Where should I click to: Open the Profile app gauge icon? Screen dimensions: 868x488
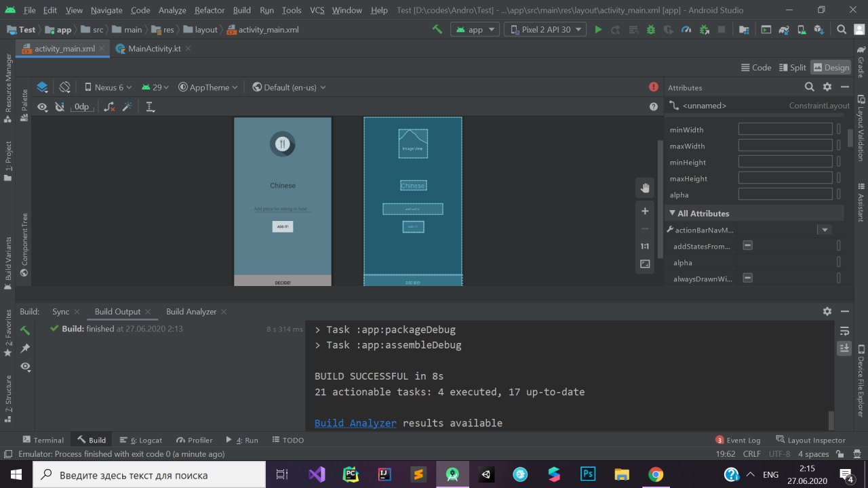(x=686, y=30)
